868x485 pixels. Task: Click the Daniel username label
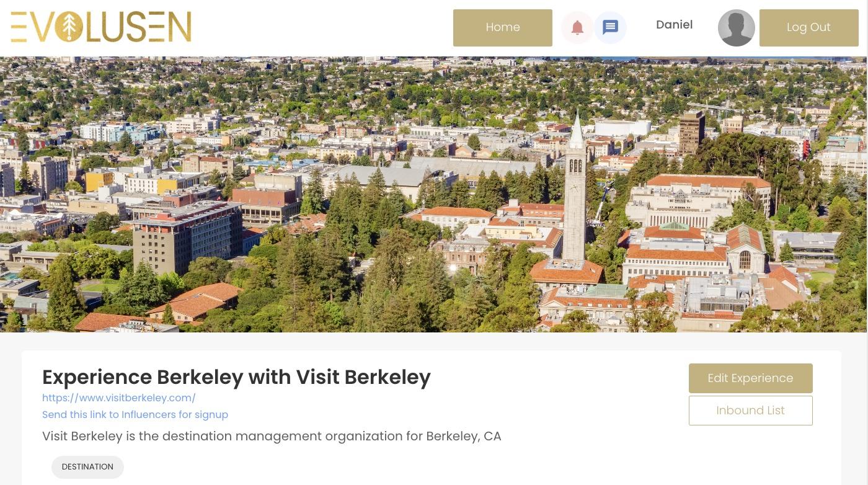674,25
